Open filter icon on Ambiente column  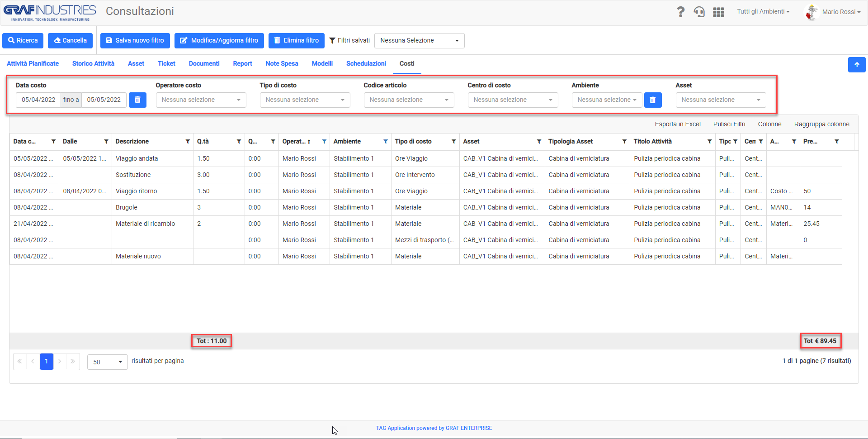tap(386, 142)
